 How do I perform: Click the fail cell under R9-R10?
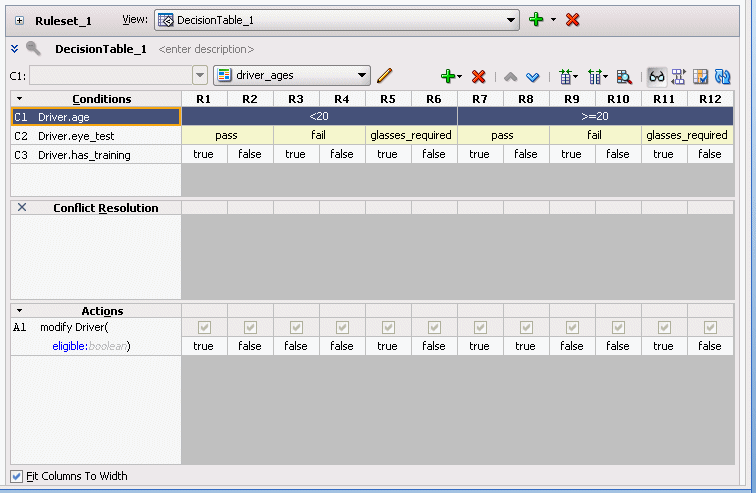[595, 135]
